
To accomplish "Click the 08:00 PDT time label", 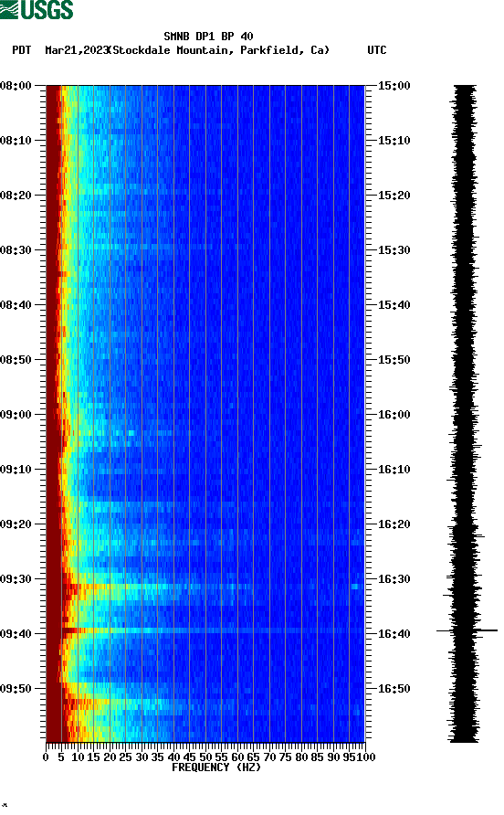I will 16,86.
